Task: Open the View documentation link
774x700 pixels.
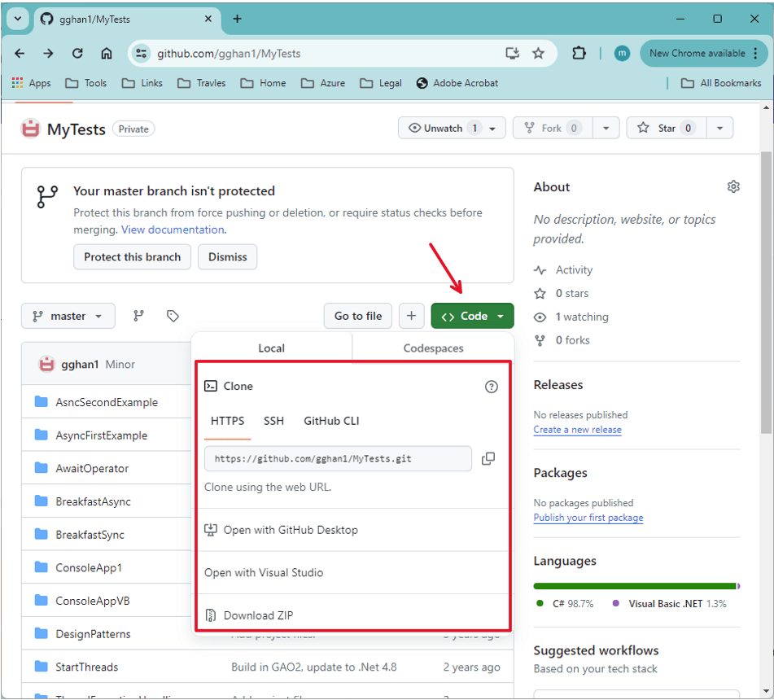Action: [x=173, y=230]
